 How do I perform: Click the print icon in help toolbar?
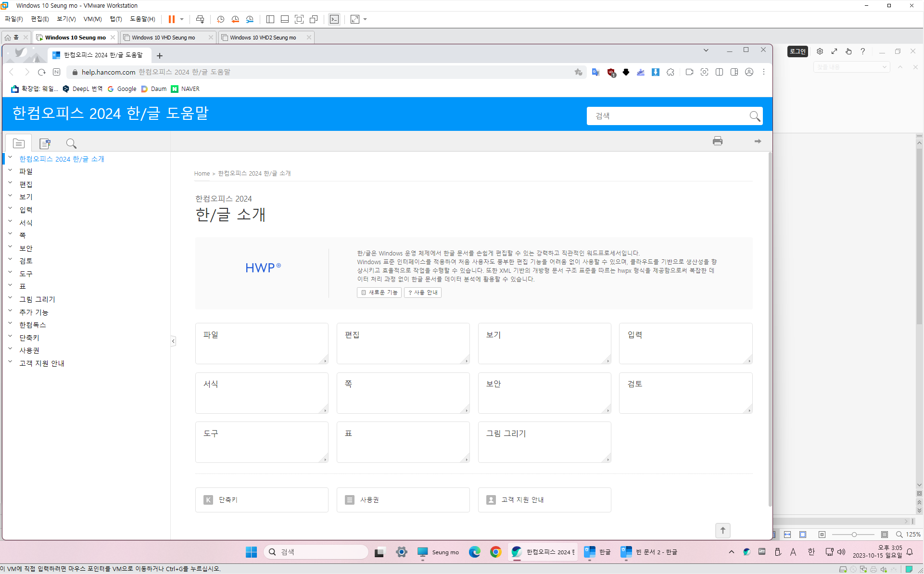pos(717,141)
